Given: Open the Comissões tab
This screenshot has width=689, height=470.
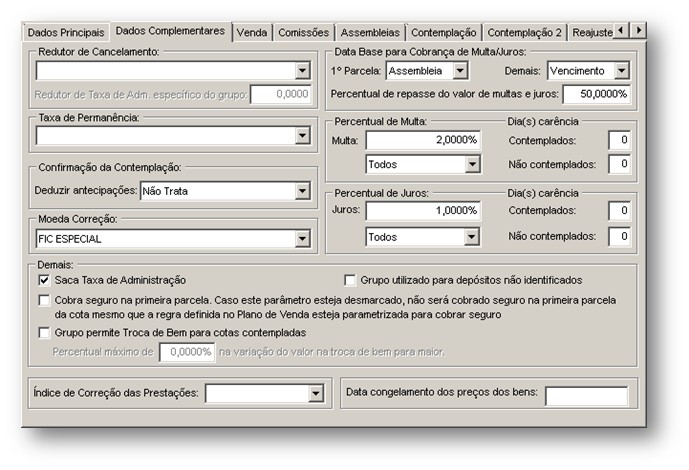Looking at the screenshot, I should click(x=303, y=33).
